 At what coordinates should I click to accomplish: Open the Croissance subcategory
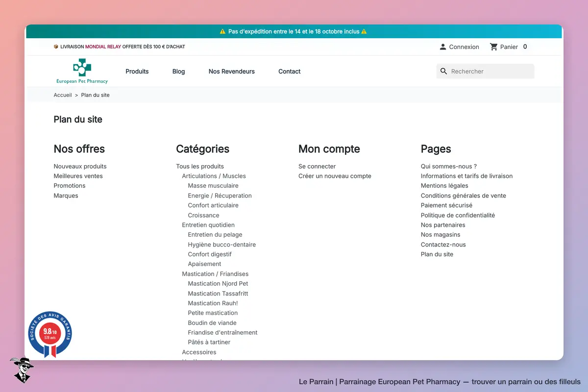tap(204, 215)
